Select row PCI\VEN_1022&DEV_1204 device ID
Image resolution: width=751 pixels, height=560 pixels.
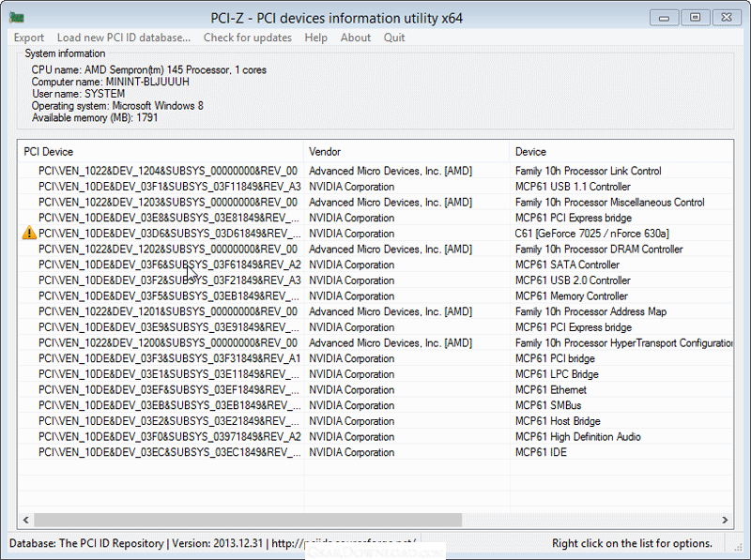[x=168, y=171]
